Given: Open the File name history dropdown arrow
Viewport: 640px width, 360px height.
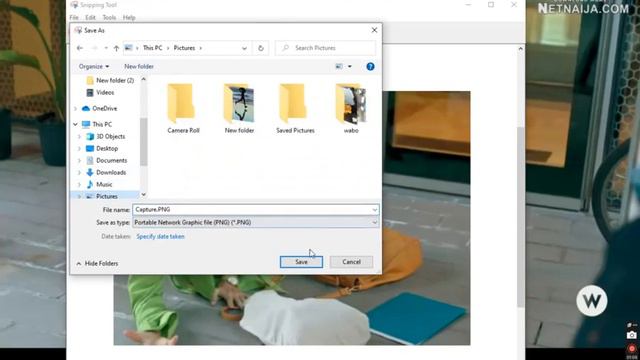Looking at the screenshot, I should tap(375, 210).
